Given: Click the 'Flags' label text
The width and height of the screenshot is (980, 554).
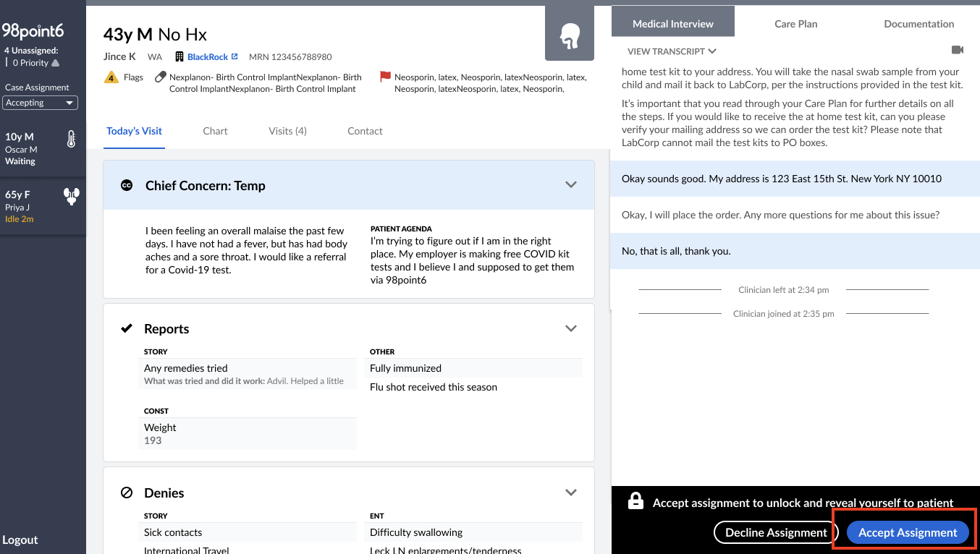Looking at the screenshot, I should pos(133,77).
